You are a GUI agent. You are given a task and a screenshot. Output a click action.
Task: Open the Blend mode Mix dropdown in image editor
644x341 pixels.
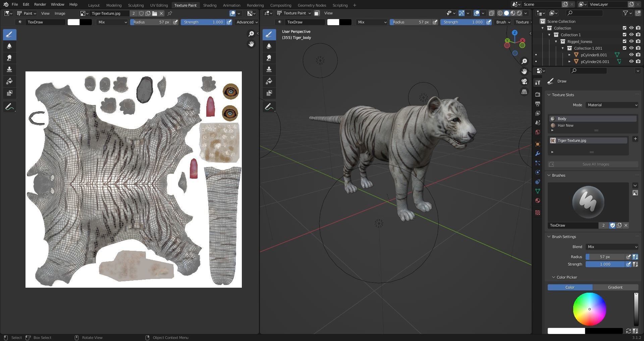click(112, 22)
